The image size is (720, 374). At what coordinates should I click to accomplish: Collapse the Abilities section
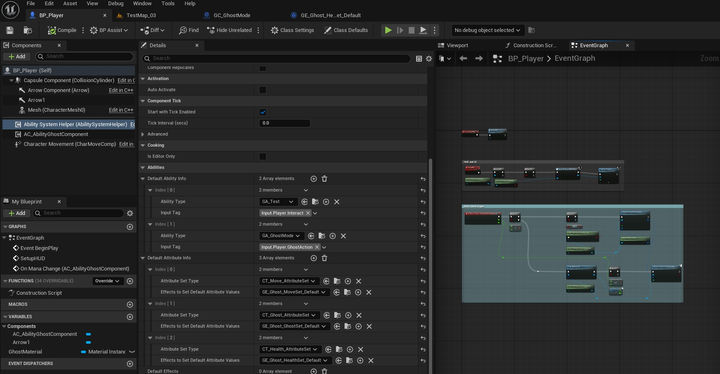[143, 168]
